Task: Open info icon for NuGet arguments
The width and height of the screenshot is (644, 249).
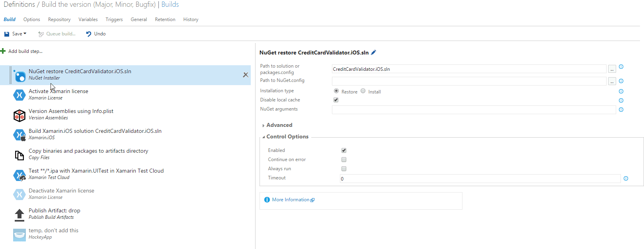Action: click(x=621, y=110)
